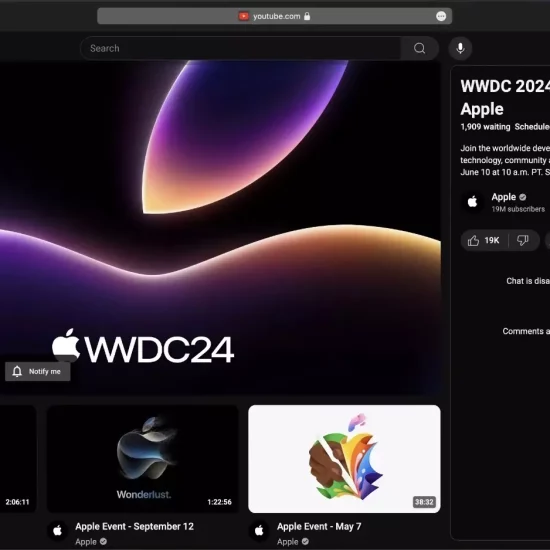Viewport: 550px width, 550px height.
Task: Click the 19K like count
Action: click(x=492, y=241)
